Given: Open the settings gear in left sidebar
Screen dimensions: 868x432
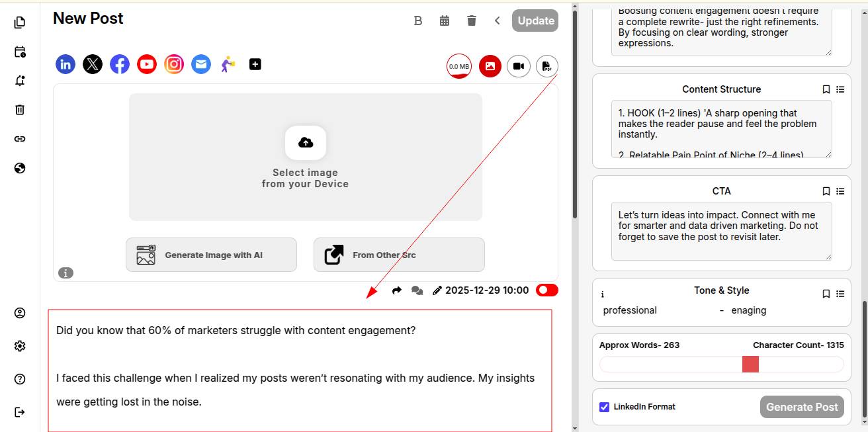Looking at the screenshot, I should coord(20,346).
